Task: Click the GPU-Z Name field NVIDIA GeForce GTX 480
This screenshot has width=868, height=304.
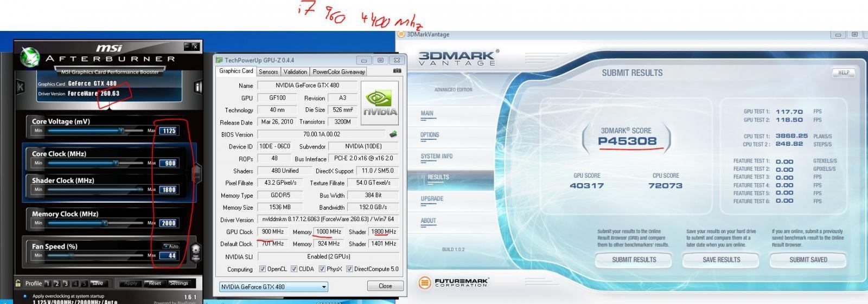Action: (307, 85)
